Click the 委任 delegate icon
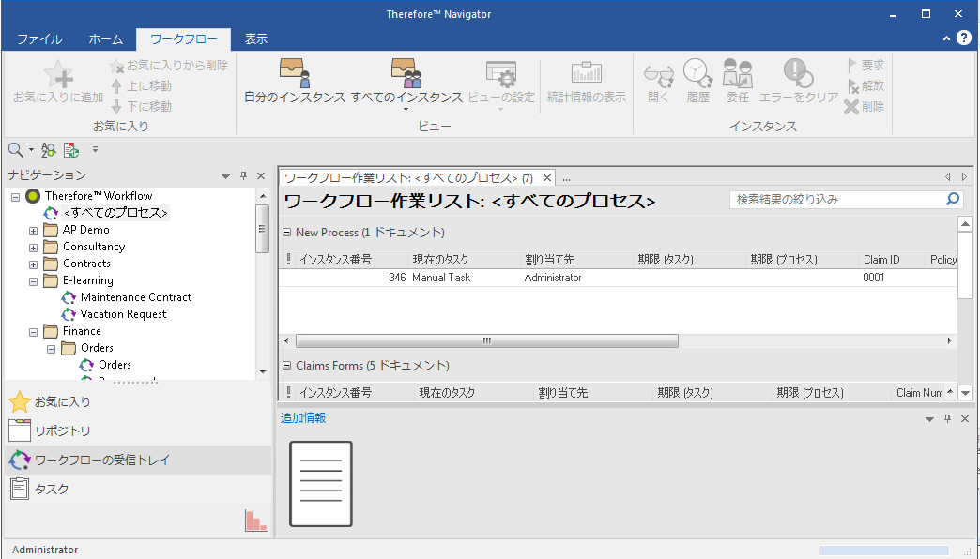980x559 pixels. coord(738,73)
